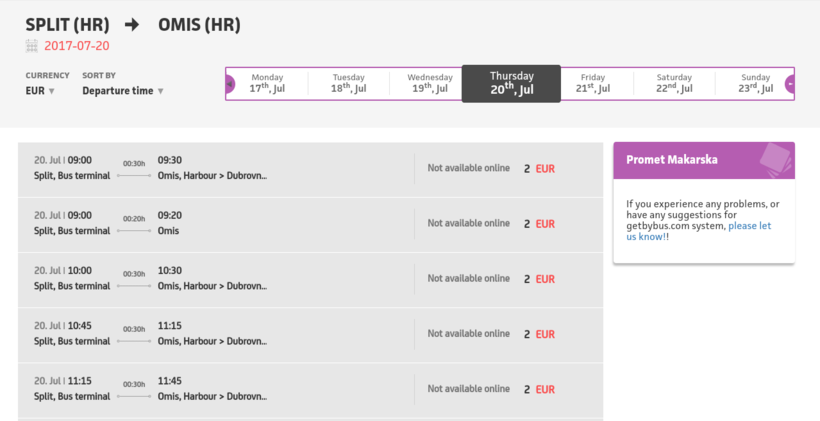Click the 2017-07-20 date text
820x421 pixels.
pos(78,46)
